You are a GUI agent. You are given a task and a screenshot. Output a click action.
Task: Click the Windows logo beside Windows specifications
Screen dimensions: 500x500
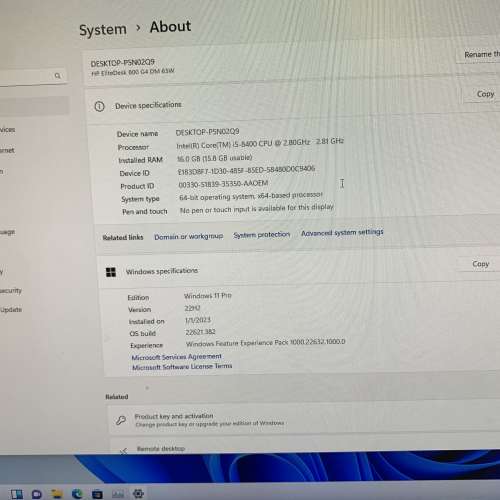click(x=111, y=272)
